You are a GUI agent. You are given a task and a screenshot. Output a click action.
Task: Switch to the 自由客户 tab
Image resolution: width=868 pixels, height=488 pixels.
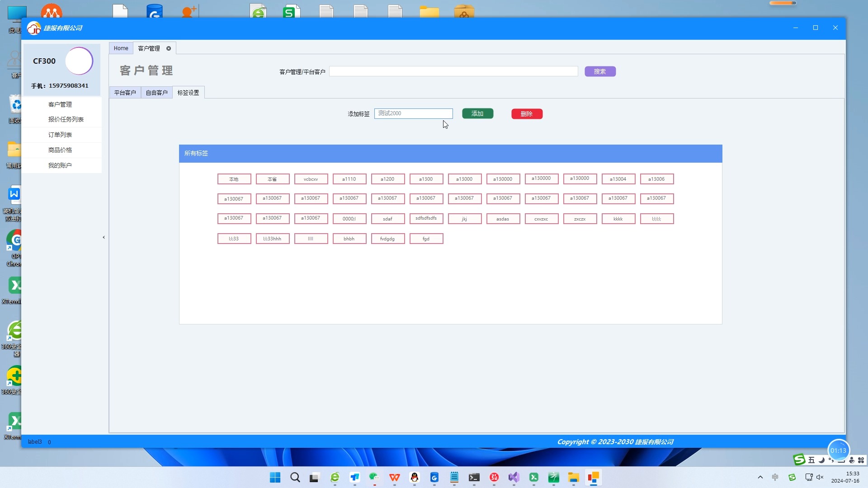point(156,92)
